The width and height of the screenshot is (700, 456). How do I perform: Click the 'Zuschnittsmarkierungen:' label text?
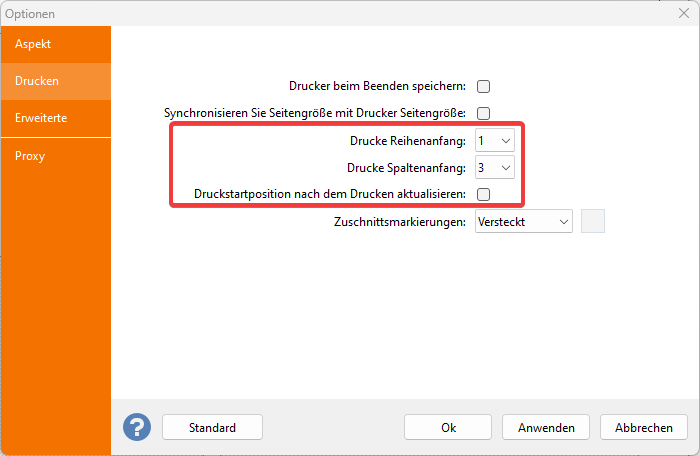[399, 221]
